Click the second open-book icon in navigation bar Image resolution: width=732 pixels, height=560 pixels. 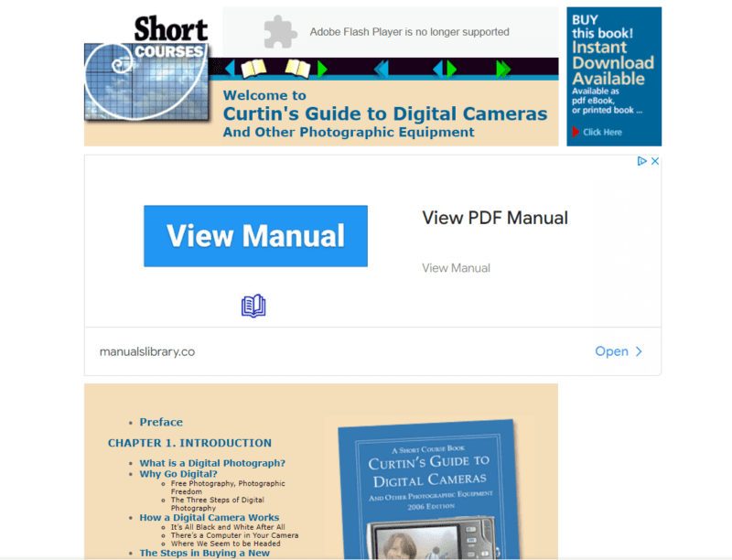click(x=297, y=69)
